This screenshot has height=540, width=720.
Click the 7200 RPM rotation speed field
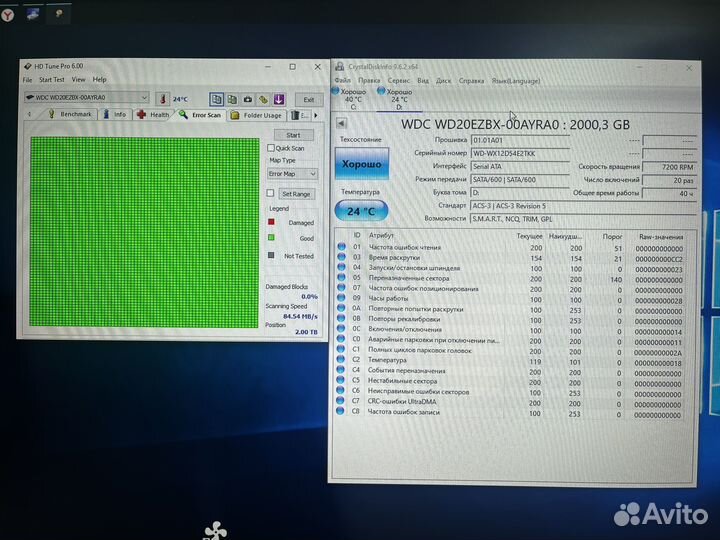[x=669, y=167]
